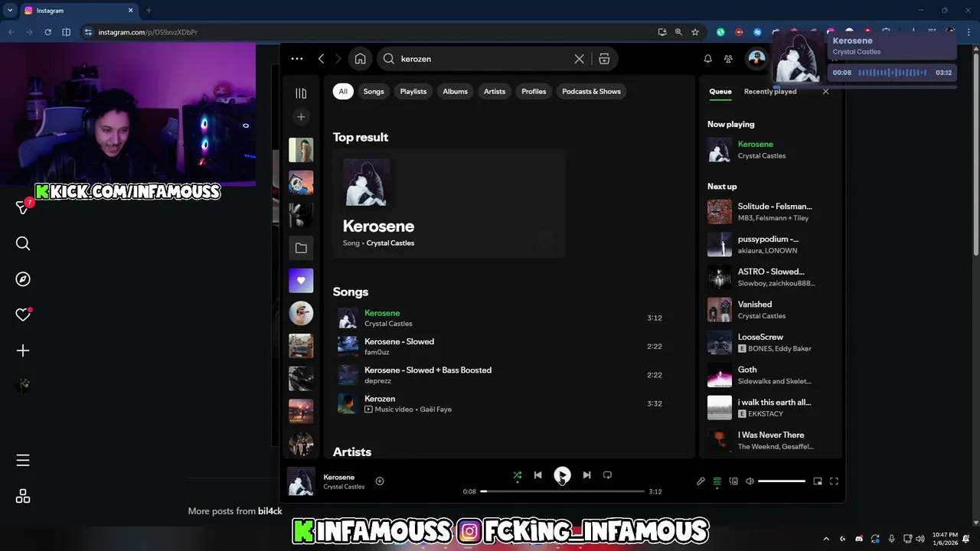The image size is (980, 551).
Task: Open Friend Activity icon in Spotify
Action: (728, 59)
